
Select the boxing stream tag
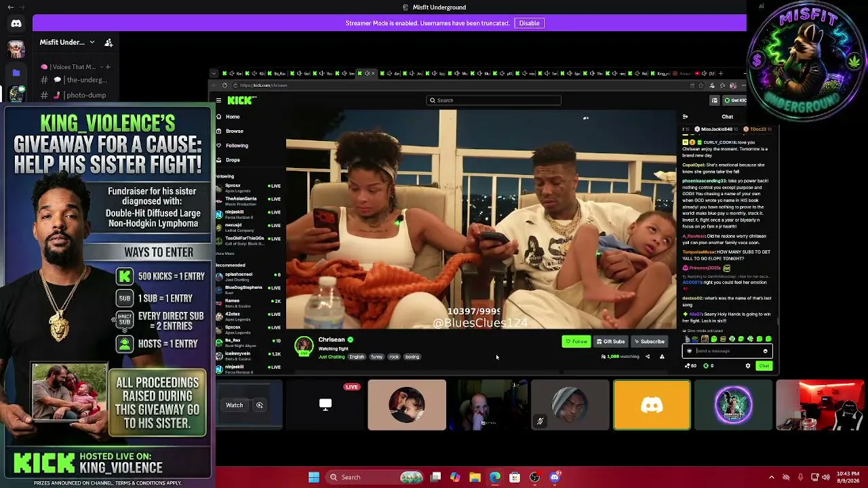point(412,357)
